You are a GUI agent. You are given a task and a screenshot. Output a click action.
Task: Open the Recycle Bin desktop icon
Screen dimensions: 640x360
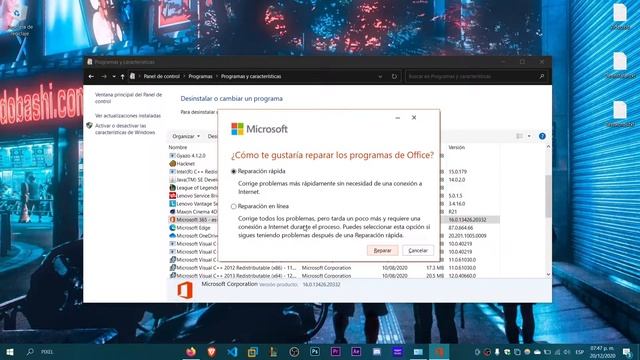tap(19, 18)
